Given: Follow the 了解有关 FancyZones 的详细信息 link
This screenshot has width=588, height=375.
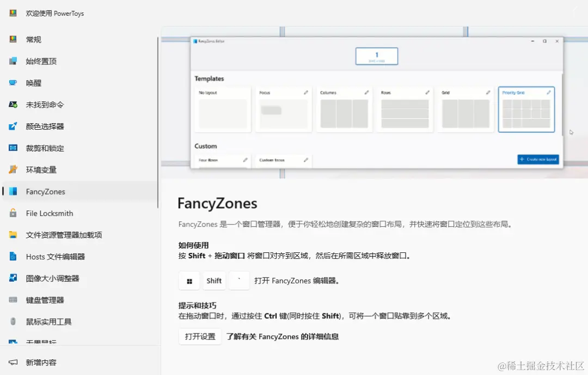Looking at the screenshot, I should pos(282,336).
